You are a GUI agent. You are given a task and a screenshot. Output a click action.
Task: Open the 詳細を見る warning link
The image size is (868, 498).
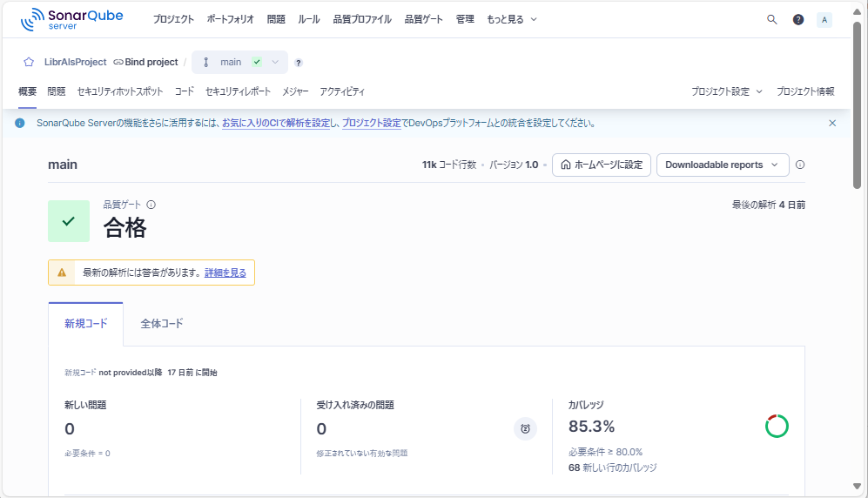(x=225, y=273)
